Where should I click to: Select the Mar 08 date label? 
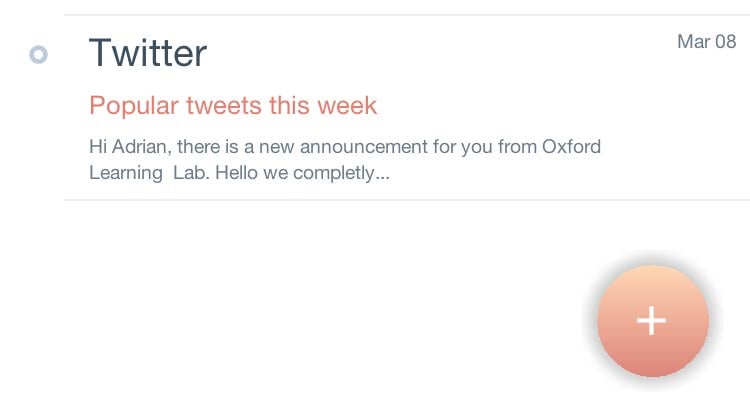(x=706, y=42)
